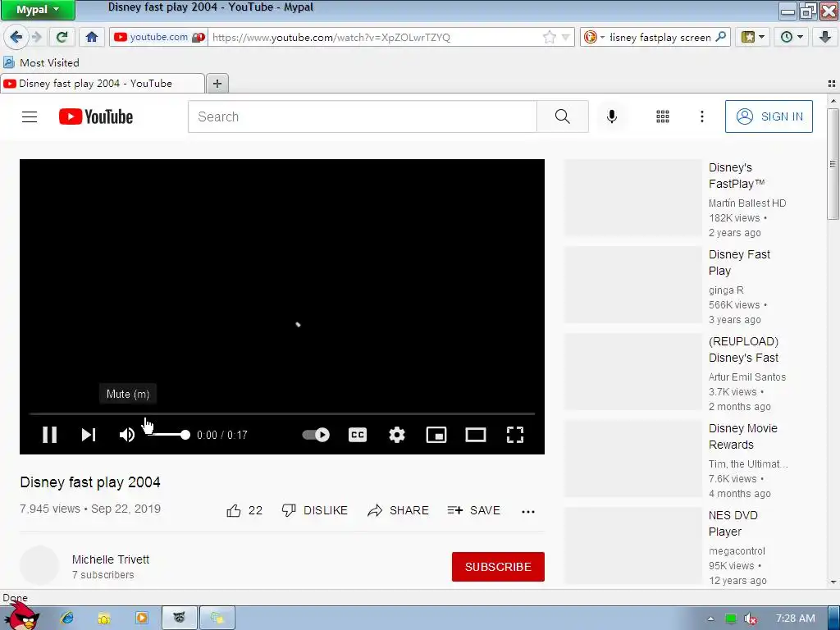
Task: Go back with browser back arrow
Action: pyautogui.click(x=15, y=37)
